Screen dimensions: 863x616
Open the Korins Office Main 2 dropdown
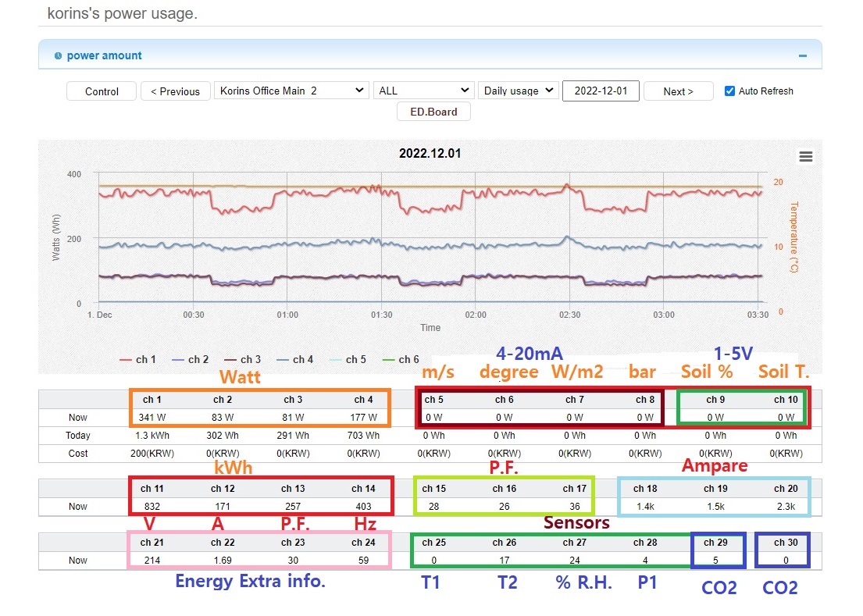click(x=292, y=91)
